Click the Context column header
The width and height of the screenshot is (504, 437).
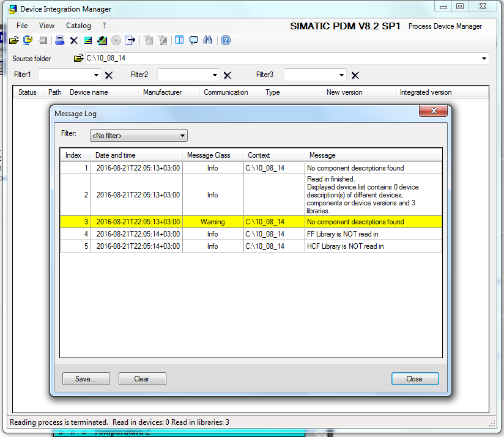pyautogui.click(x=274, y=155)
